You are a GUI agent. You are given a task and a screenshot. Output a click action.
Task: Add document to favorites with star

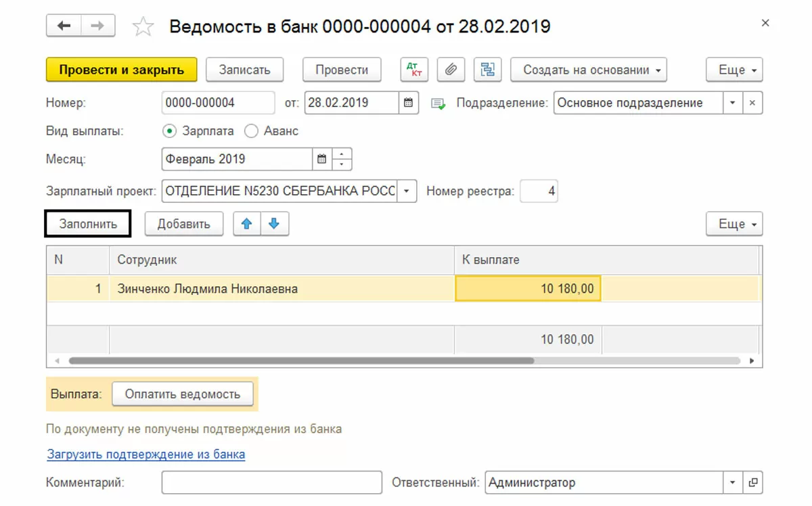(143, 27)
